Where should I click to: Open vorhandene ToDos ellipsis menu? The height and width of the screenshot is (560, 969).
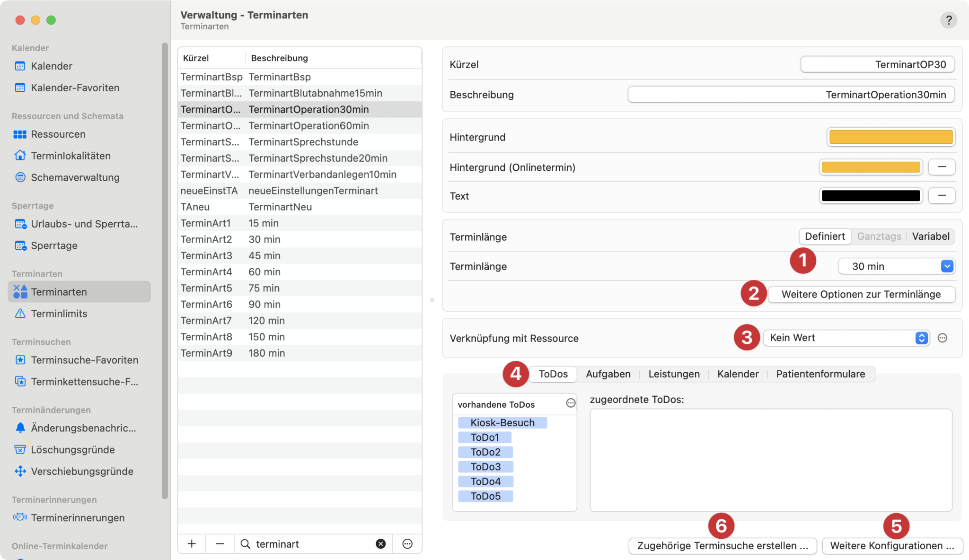click(x=571, y=403)
